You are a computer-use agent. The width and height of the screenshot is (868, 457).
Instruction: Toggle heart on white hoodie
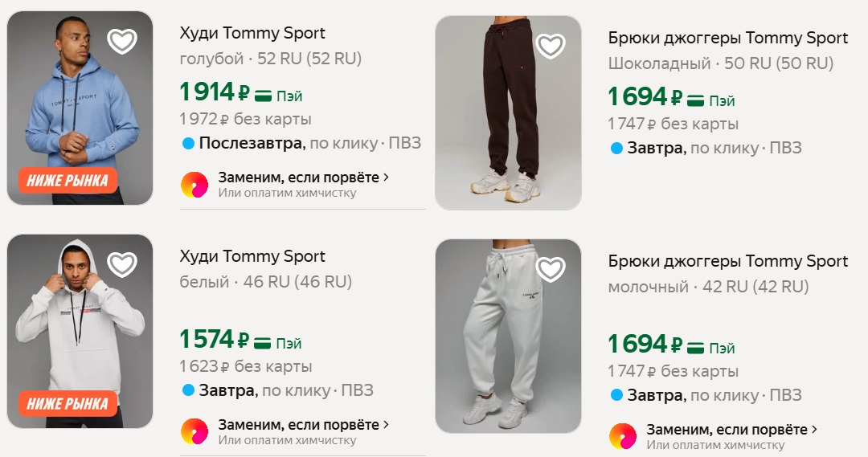[122, 264]
